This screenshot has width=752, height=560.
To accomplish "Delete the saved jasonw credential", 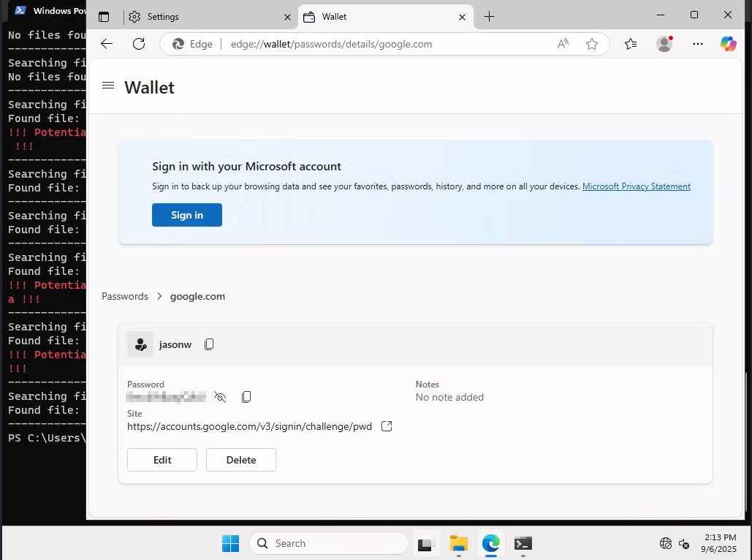I will pyautogui.click(x=240, y=460).
